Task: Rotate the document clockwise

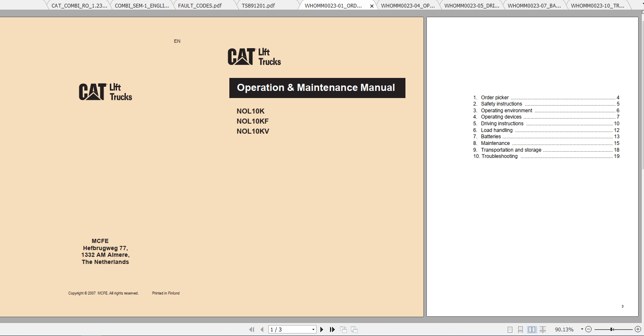Action: (354, 329)
